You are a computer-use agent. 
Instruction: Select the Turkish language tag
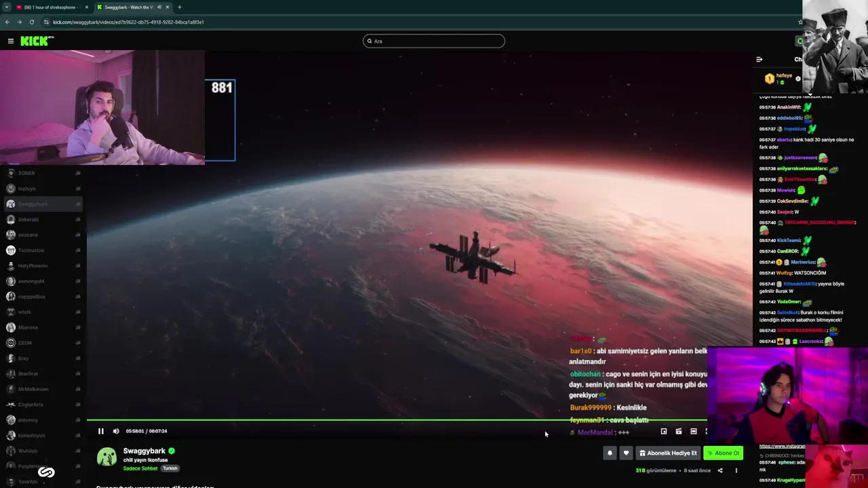tap(170, 468)
